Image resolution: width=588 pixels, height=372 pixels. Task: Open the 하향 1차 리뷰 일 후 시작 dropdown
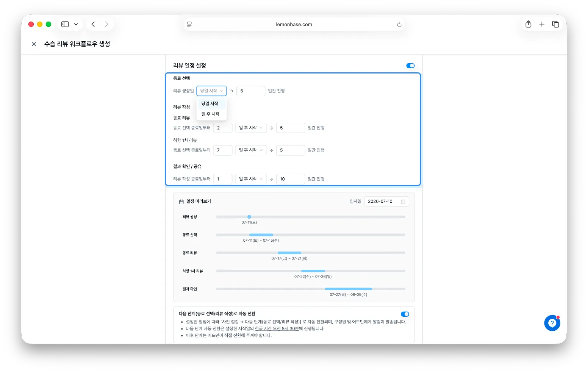pyautogui.click(x=251, y=150)
